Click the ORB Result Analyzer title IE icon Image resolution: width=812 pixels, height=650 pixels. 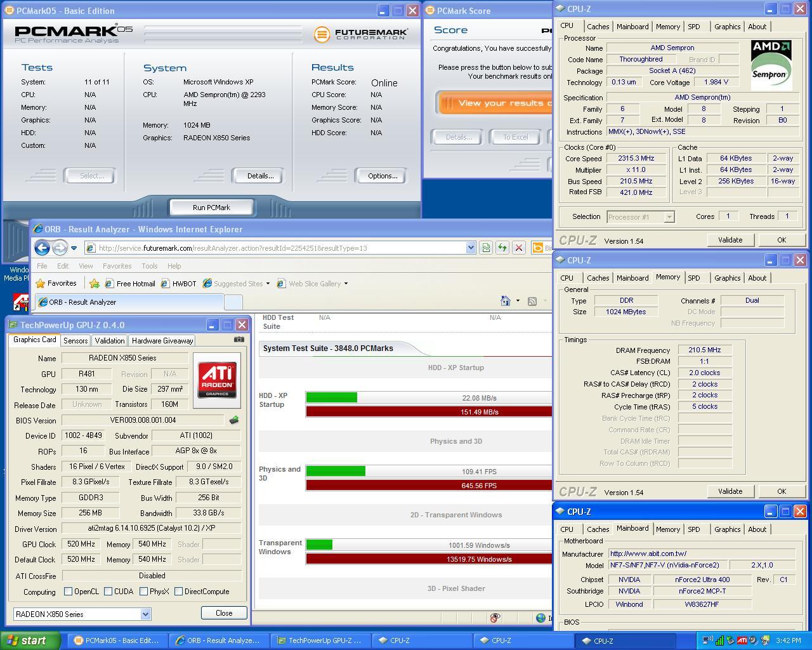point(39,229)
